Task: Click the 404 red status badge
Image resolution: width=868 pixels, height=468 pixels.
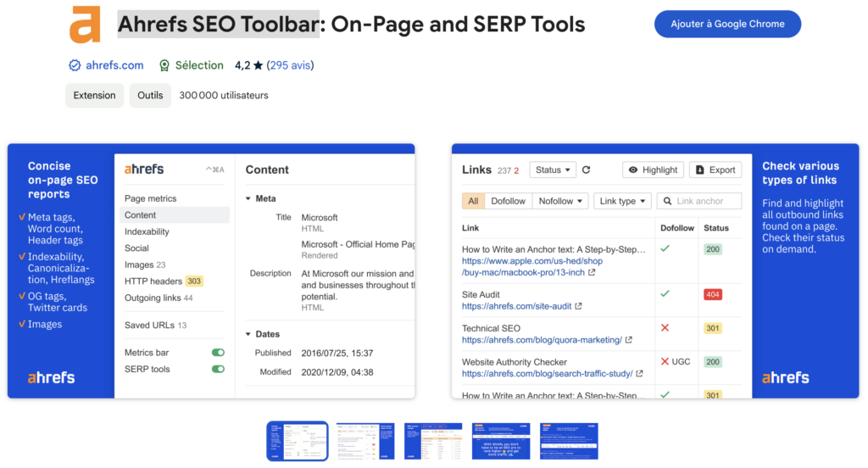Action: click(x=712, y=294)
